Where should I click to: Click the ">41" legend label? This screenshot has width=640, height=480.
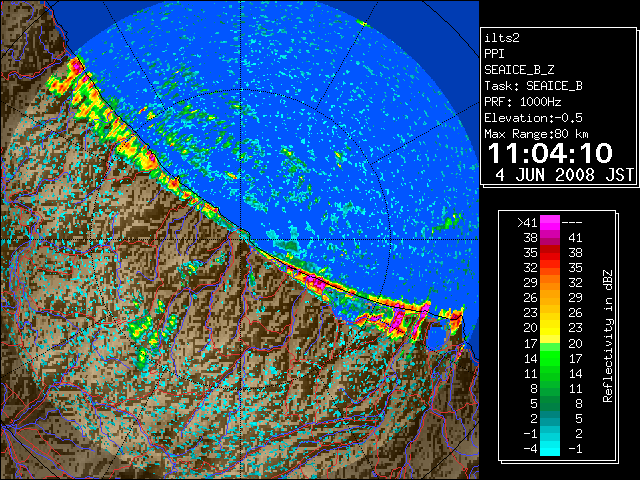click(527, 223)
